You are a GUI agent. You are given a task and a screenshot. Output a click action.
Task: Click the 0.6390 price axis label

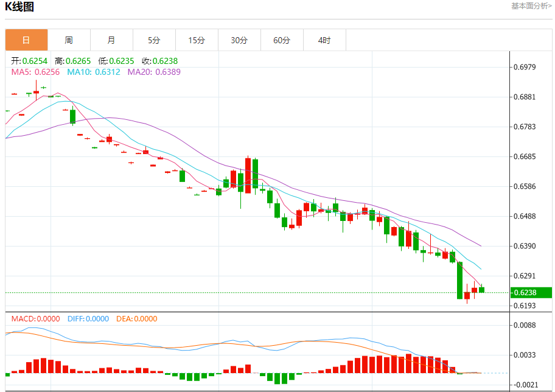525,246
